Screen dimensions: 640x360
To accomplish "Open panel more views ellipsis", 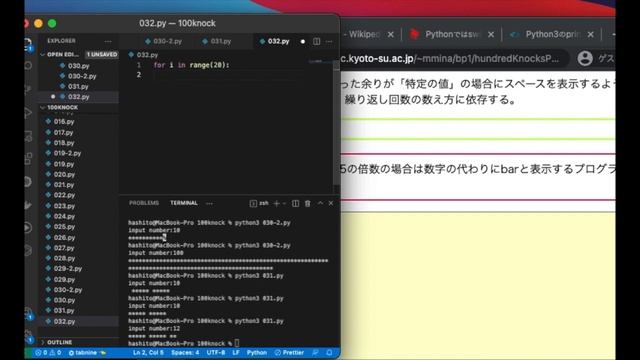I will click(x=209, y=203).
